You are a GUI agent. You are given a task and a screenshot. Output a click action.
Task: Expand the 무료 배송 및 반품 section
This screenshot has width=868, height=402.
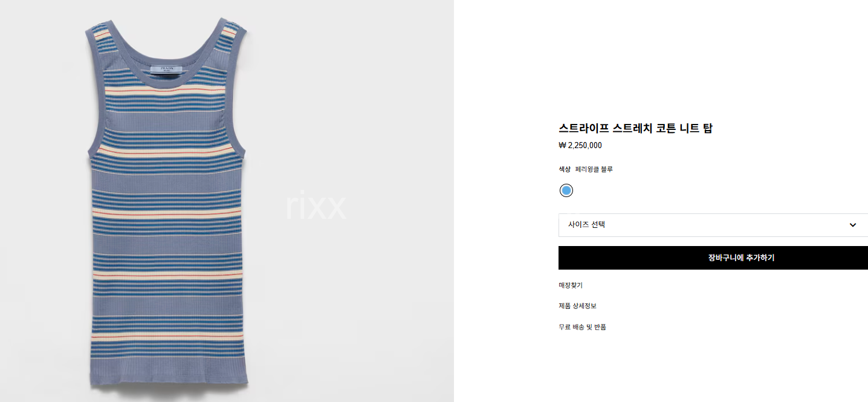[x=582, y=327]
